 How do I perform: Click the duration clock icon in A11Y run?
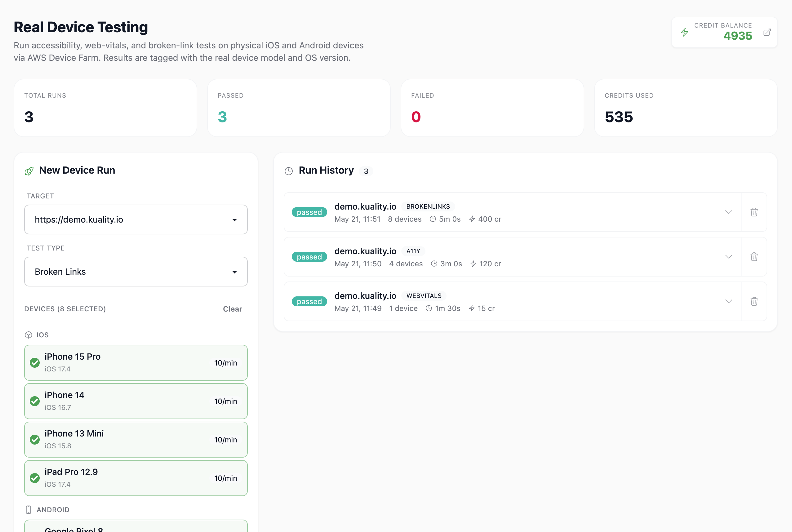[434, 264]
